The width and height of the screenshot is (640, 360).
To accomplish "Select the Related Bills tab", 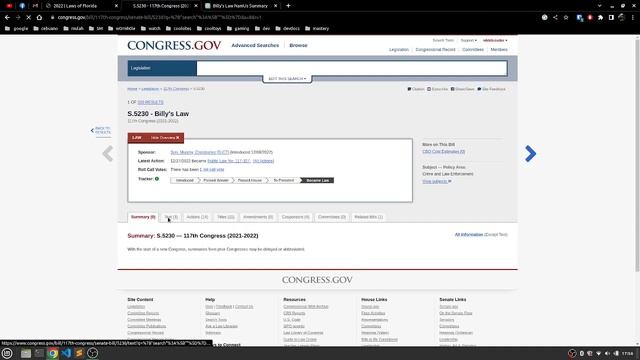I will (369, 217).
